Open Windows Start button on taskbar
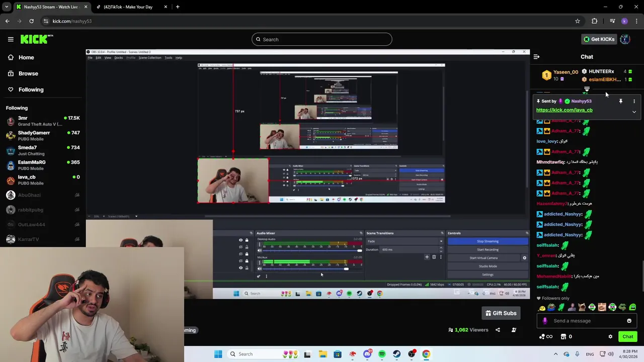644x362 pixels. coord(218,354)
